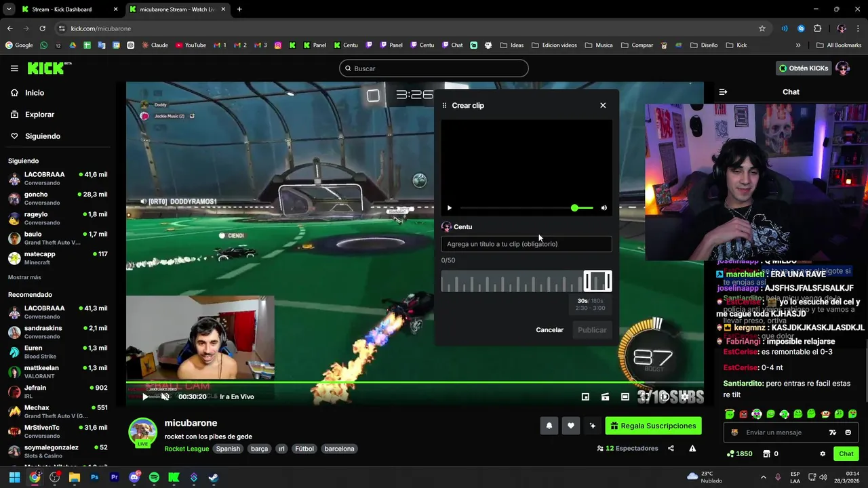868x488 pixels.
Task: Click the Publicar button
Action: (x=592, y=330)
